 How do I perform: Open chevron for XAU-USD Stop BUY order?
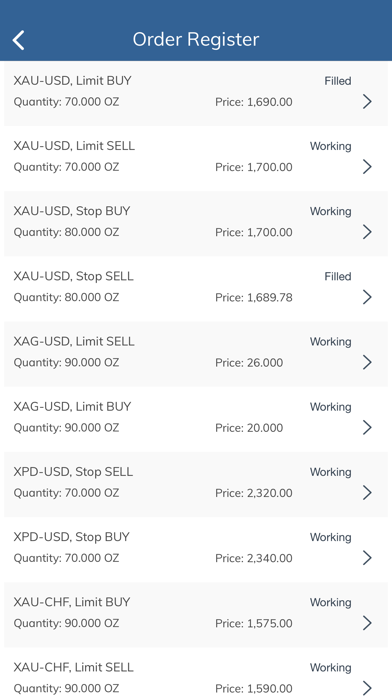click(367, 232)
